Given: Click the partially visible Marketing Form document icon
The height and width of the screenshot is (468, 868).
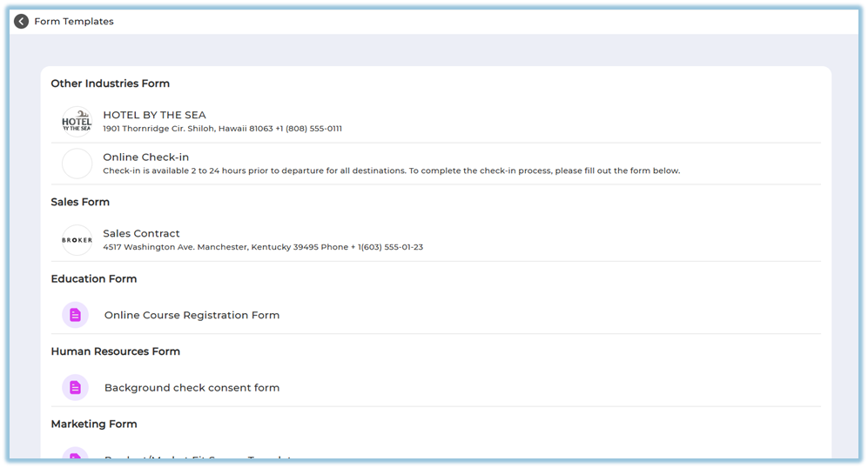Looking at the screenshot, I should 76,455.
